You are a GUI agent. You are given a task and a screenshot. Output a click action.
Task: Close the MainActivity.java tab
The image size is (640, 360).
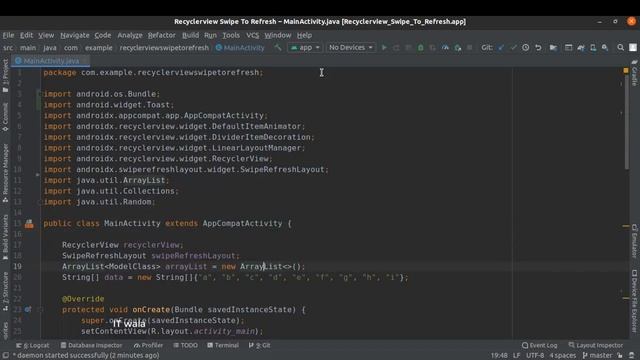point(85,61)
